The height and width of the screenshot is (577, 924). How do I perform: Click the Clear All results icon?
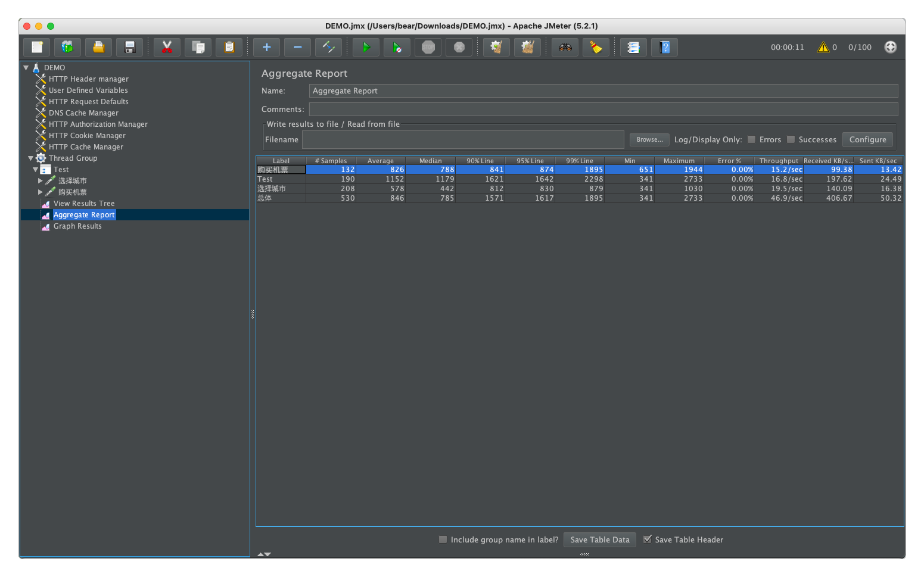click(x=528, y=47)
